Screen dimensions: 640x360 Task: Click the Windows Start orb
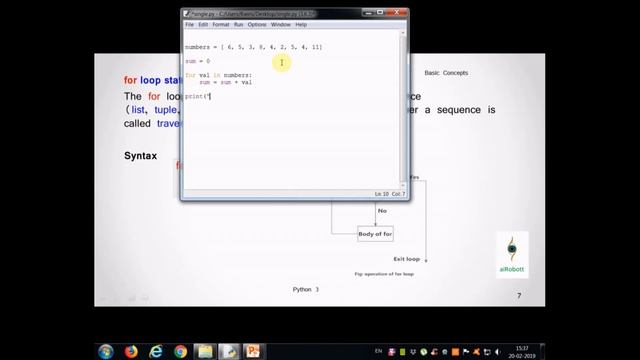point(106,351)
